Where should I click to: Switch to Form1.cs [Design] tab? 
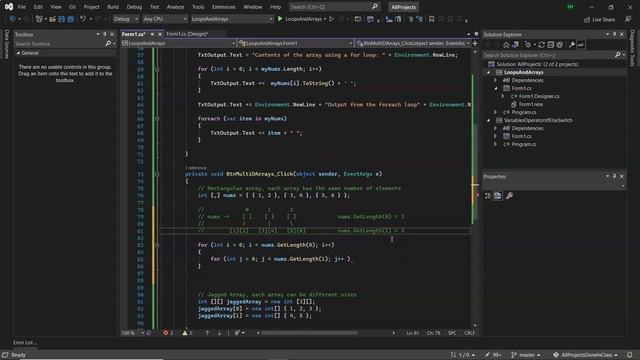(187, 34)
